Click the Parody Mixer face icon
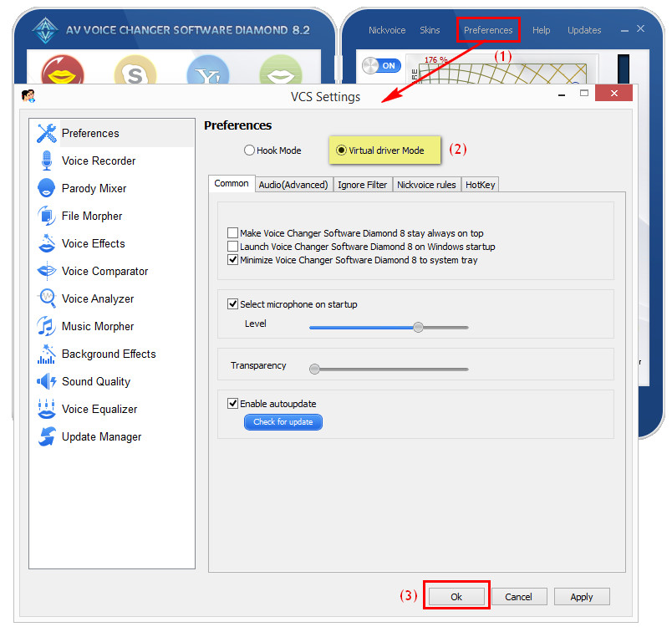This screenshot has height=627, width=672. (46, 188)
